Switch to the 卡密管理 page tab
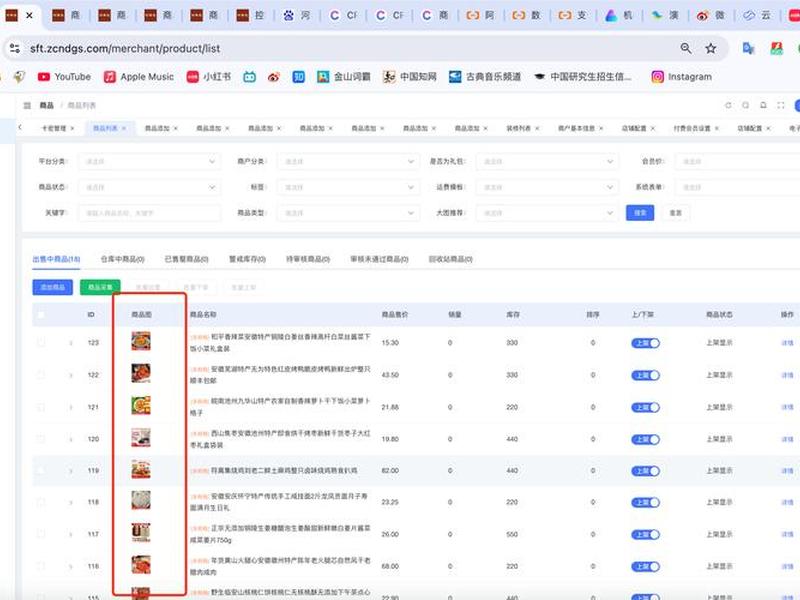The height and width of the screenshot is (600, 800). point(54,128)
